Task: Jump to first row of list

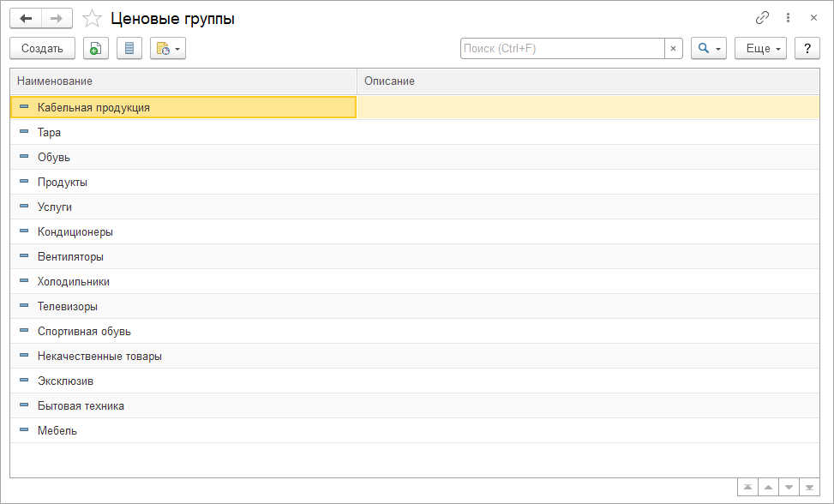Action: [x=747, y=488]
